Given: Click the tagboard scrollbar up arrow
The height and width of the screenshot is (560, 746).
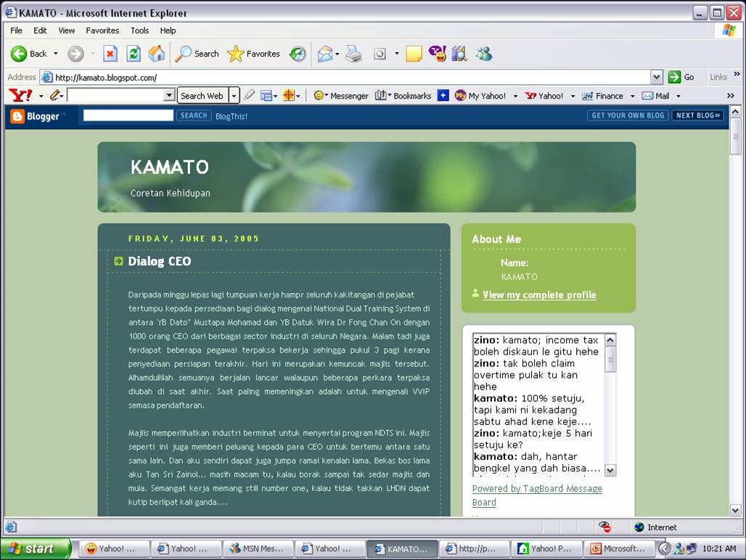Looking at the screenshot, I should [x=610, y=340].
